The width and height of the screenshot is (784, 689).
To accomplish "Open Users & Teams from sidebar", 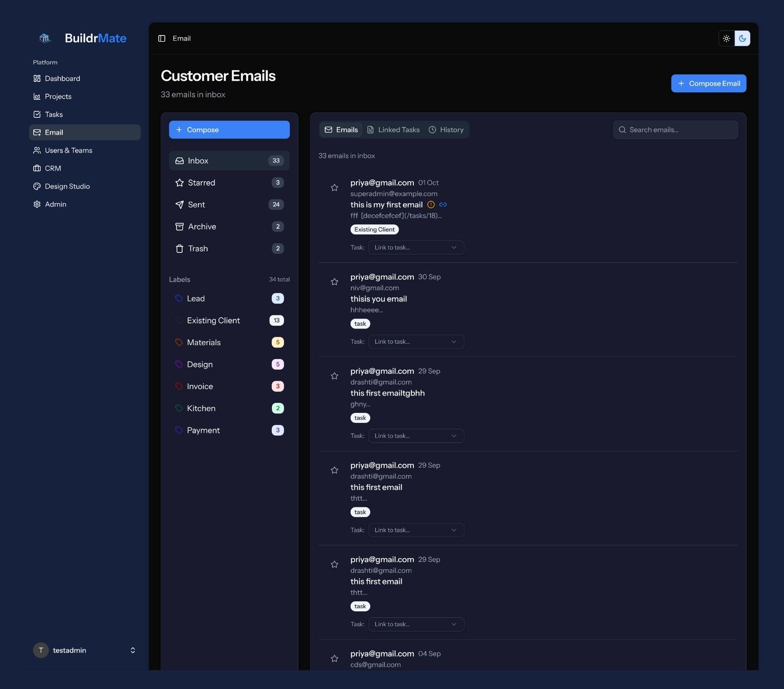I will (69, 150).
